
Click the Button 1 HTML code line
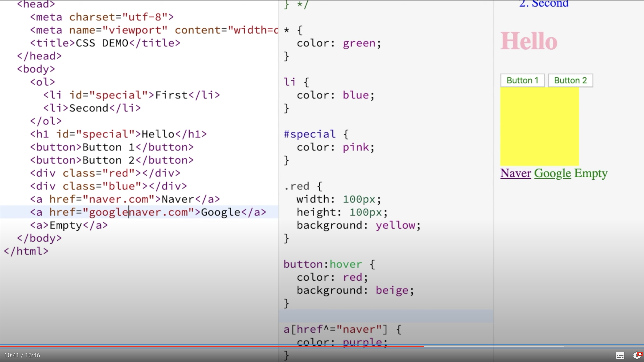click(112, 147)
